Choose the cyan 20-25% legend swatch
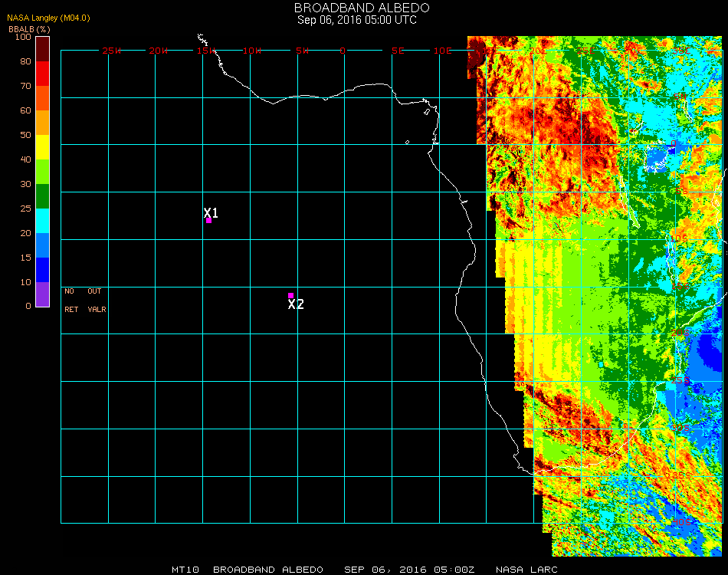This screenshot has height=575, width=728. tap(43, 221)
